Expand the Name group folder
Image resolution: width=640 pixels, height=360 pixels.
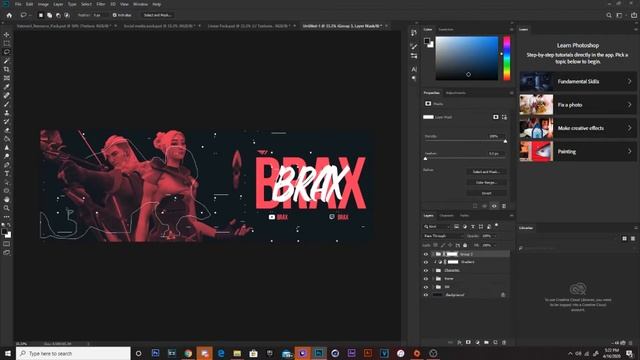pos(433,278)
